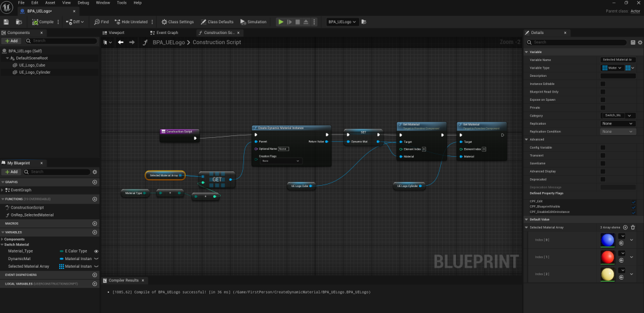The height and width of the screenshot is (313, 644).
Task: Collapse DefaultSceneRoot tree arrow
Action: pyautogui.click(x=8, y=58)
